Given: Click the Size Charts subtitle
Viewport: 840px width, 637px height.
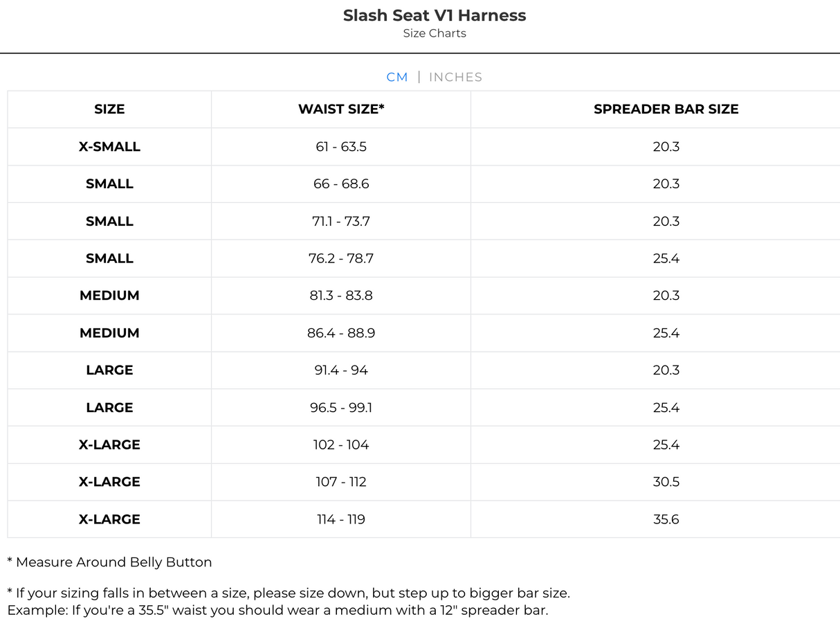Looking at the screenshot, I should point(435,33).
